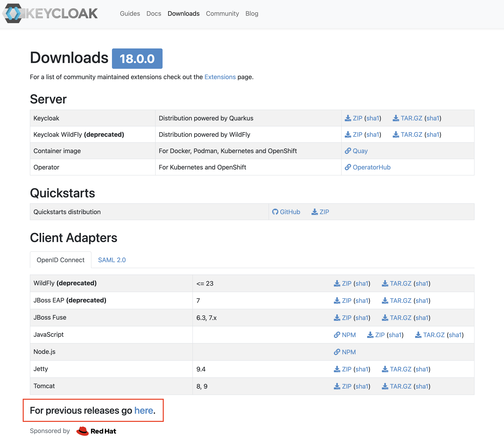Select the OpenID Connect tab
Viewport: 504px width, 443px height.
(x=60, y=260)
